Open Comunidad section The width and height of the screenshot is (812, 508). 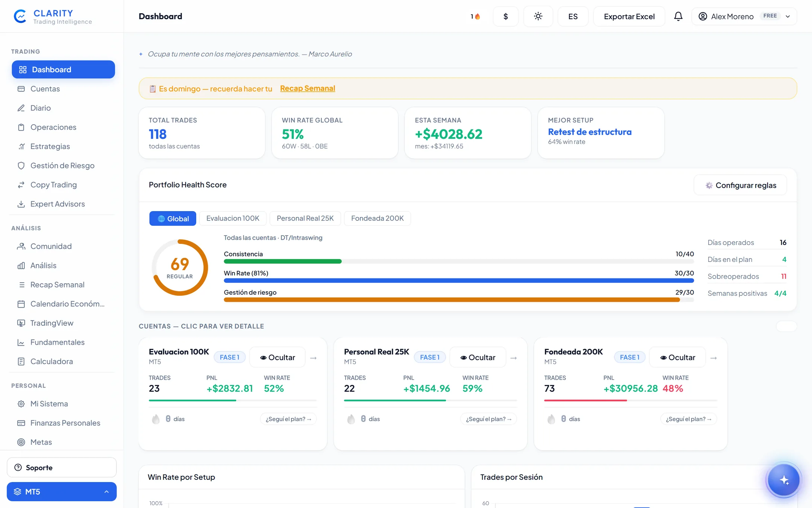(x=63, y=246)
